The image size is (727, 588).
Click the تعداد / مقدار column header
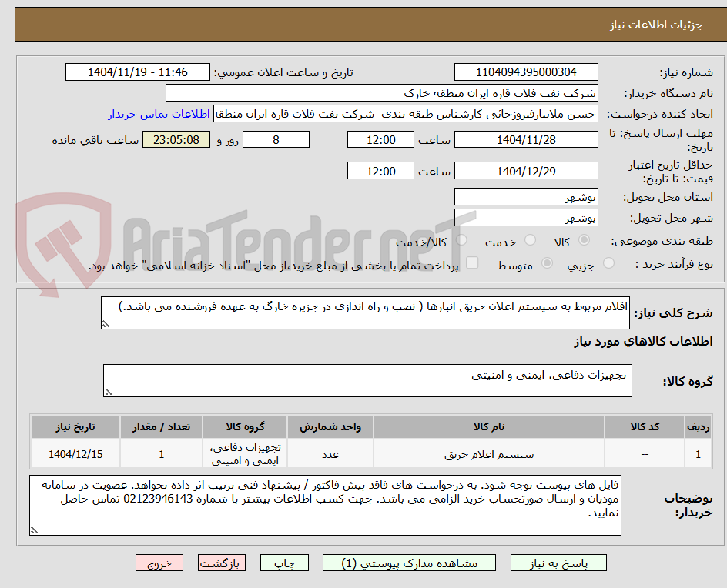[162, 426]
